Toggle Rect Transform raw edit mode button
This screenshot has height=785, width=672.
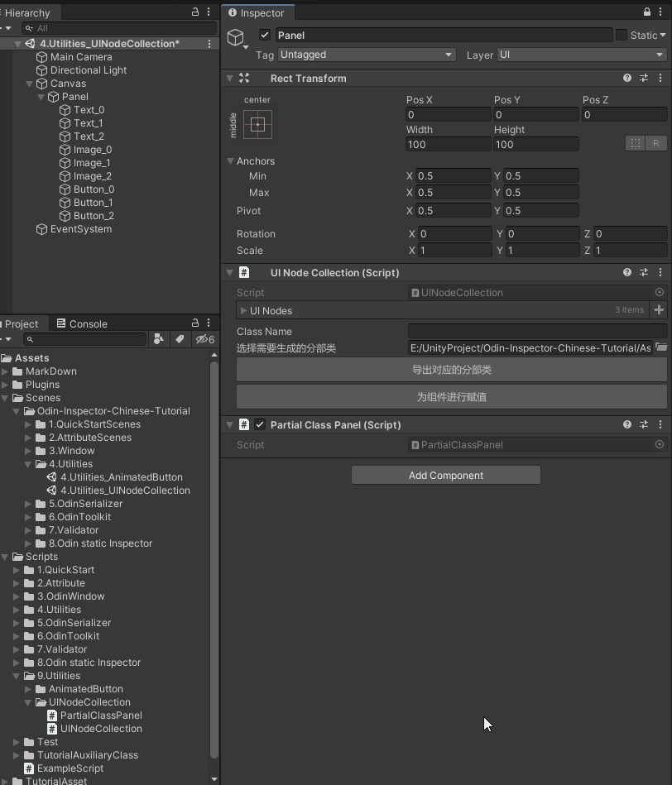tap(655, 143)
